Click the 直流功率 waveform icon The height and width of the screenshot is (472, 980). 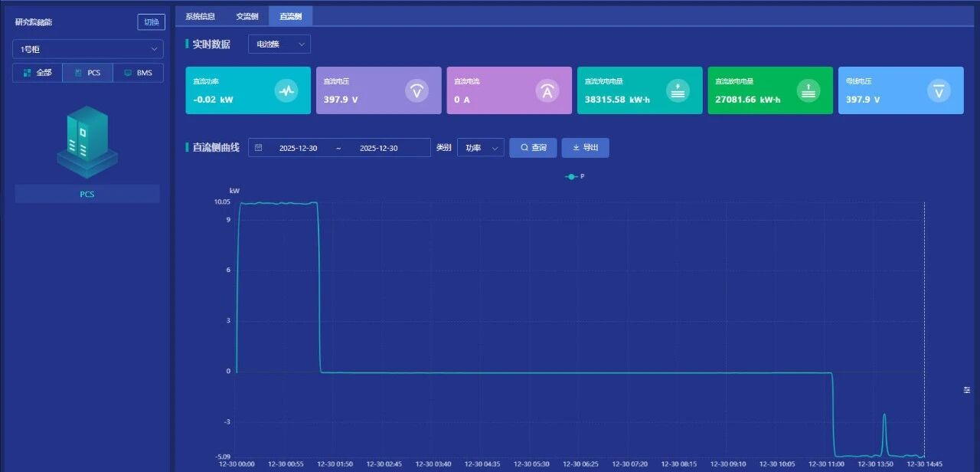[x=286, y=90]
